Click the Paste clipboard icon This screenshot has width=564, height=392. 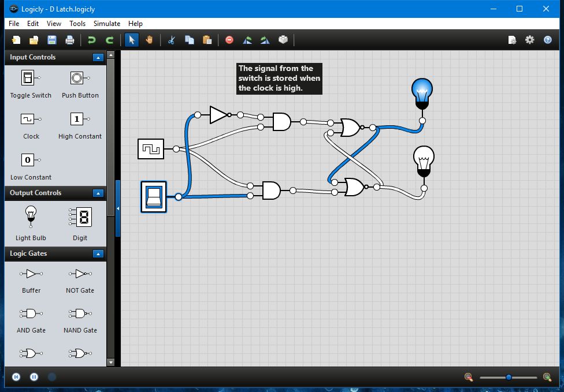[207, 39]
